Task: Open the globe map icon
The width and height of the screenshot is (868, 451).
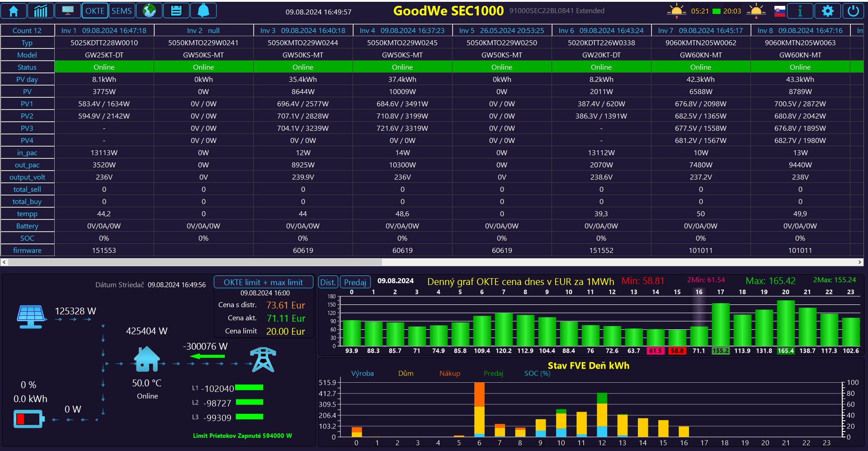Action: click(149, 11)
